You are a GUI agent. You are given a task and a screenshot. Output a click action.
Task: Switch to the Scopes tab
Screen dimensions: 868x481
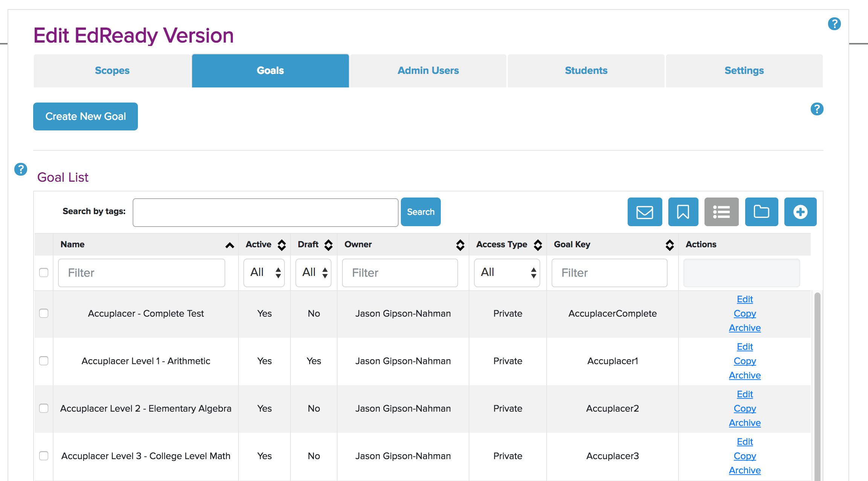(x=112, y=71)
